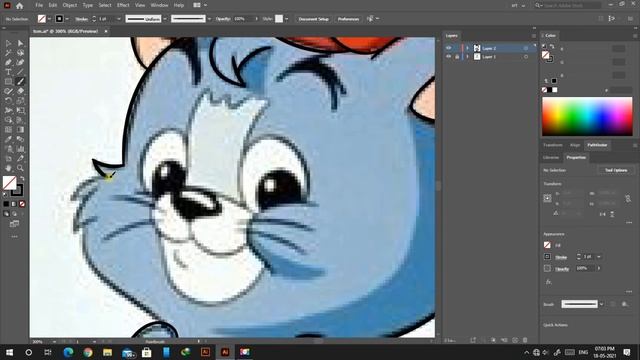
Task: Pick a color from the spectrum bar
Action: pos(587,116)
